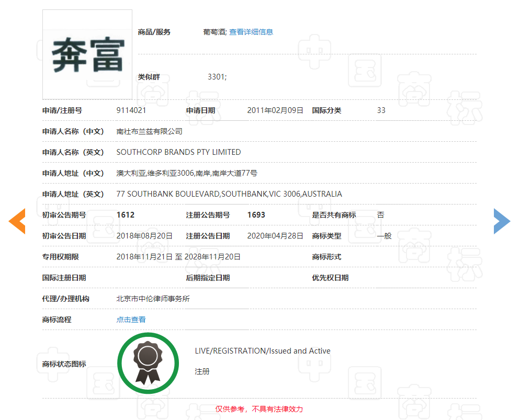Select registration announcement issue 1693
The height and width of the screenshot is (420, 519).
256,215
